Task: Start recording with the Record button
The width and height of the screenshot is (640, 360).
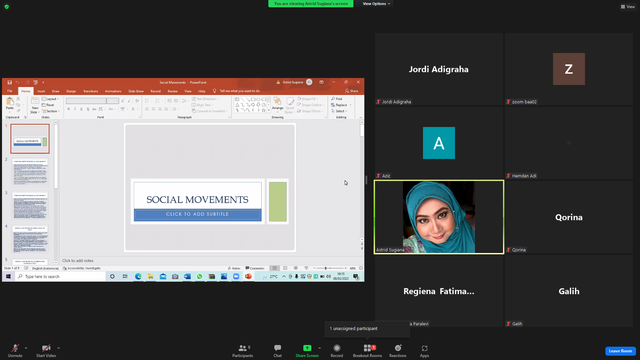Action: click(337, 350)
